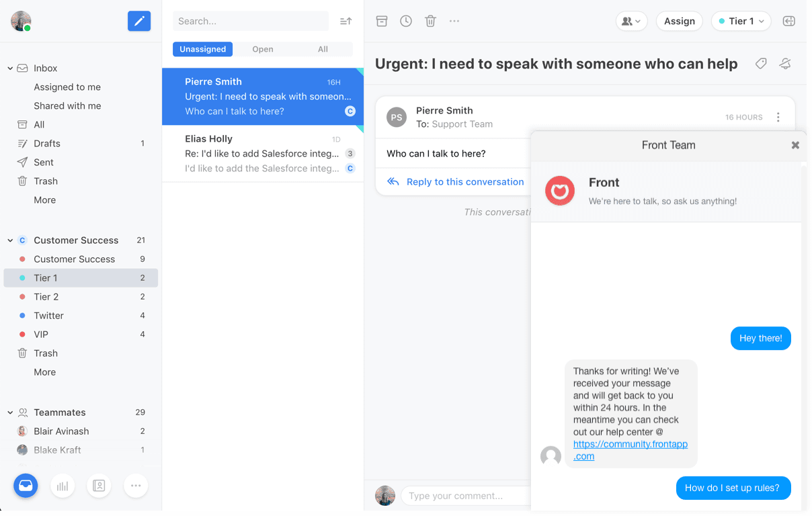
Task: Close the Front Team chat widget
Action: 795,145
